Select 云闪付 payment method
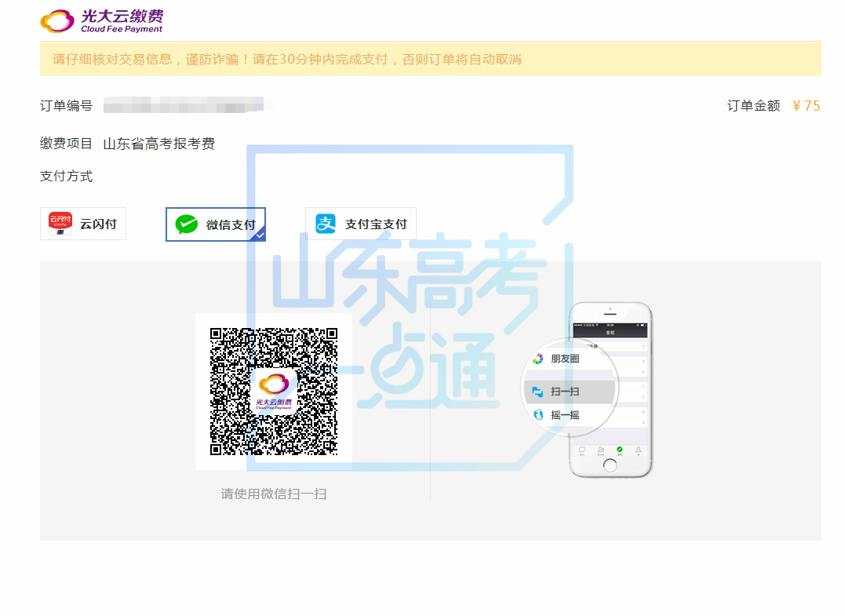Image resolution: width=845 pixels, height=616 pixels. [83, 224]
